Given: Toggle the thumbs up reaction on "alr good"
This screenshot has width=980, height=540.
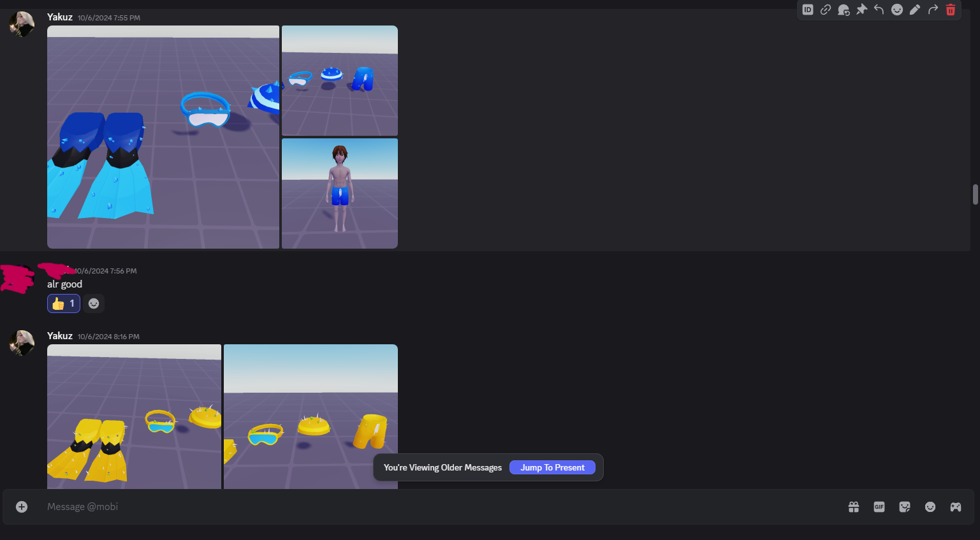Looking at the screenshot, I should point(64,303).
